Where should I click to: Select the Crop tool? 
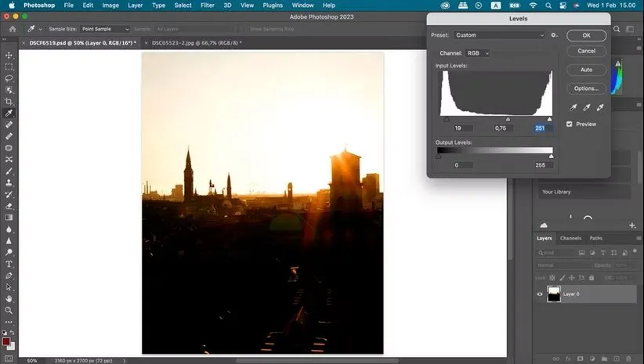point(9,101)
